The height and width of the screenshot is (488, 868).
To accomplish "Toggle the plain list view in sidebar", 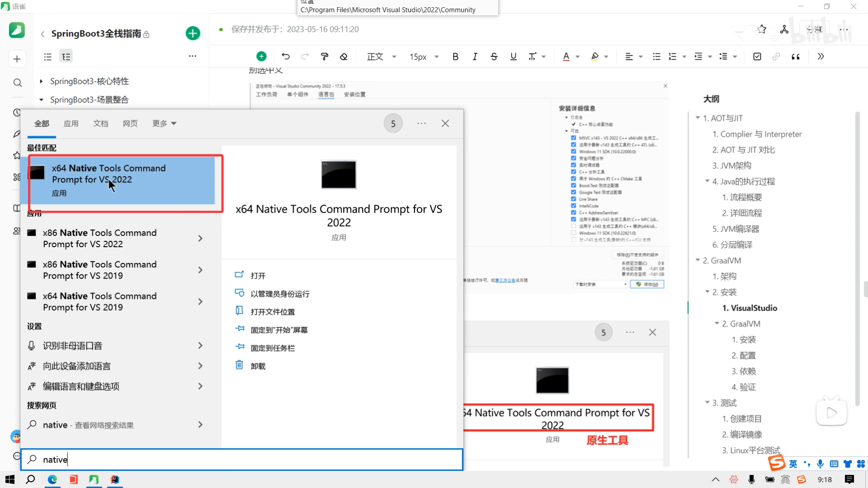I will [x=47, y=56].
